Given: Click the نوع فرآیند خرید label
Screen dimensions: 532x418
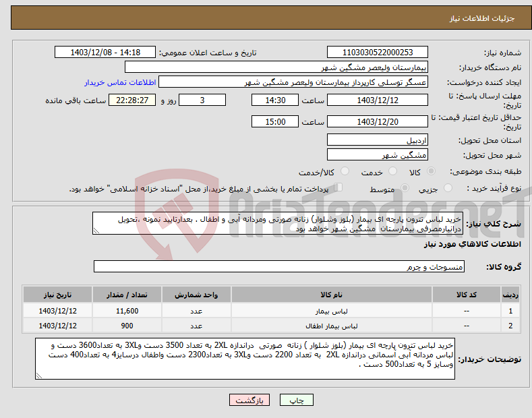Looking at the screenshot, I should [x=494, y=188].
